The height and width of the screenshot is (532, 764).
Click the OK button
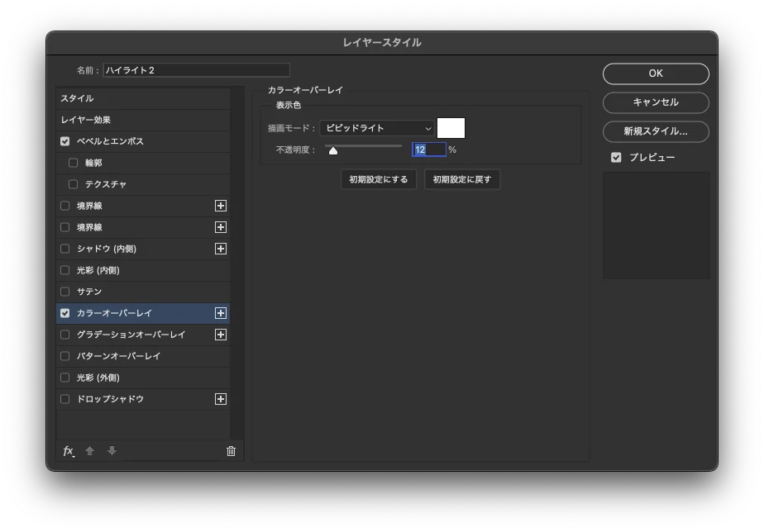click(x=656, y=74)
